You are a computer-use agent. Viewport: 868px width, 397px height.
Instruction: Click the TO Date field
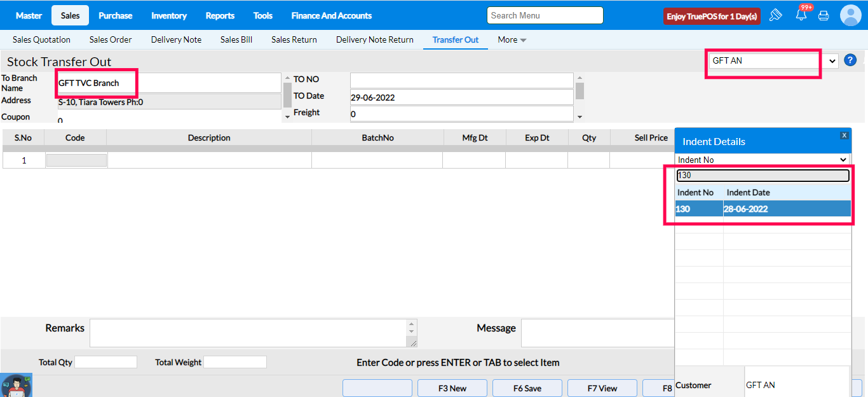coord(461,97)
